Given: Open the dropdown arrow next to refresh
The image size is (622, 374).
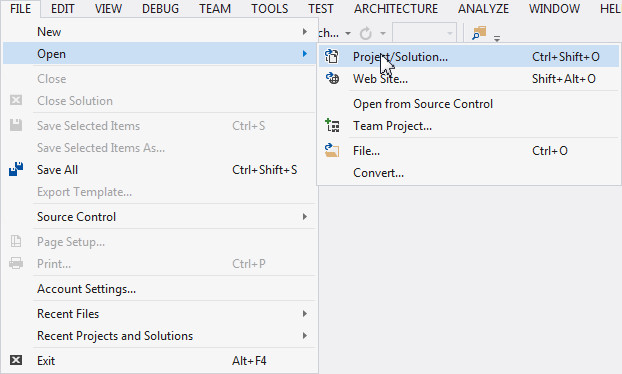Looking at the screenshot, I should click(382, 33).
